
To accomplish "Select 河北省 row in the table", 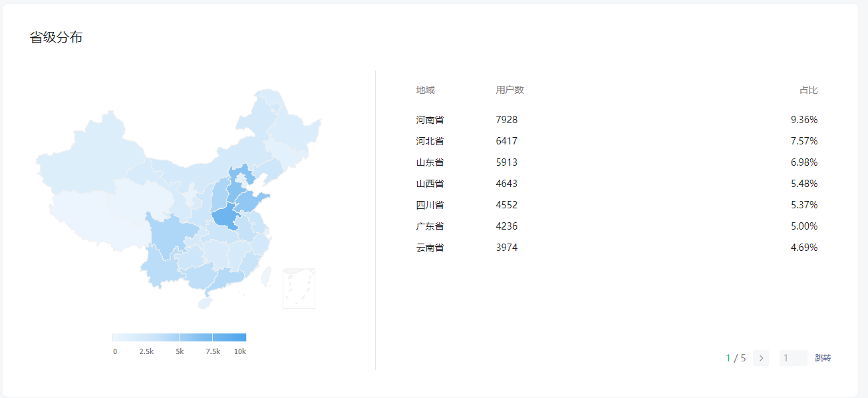I will click(617, 141).
